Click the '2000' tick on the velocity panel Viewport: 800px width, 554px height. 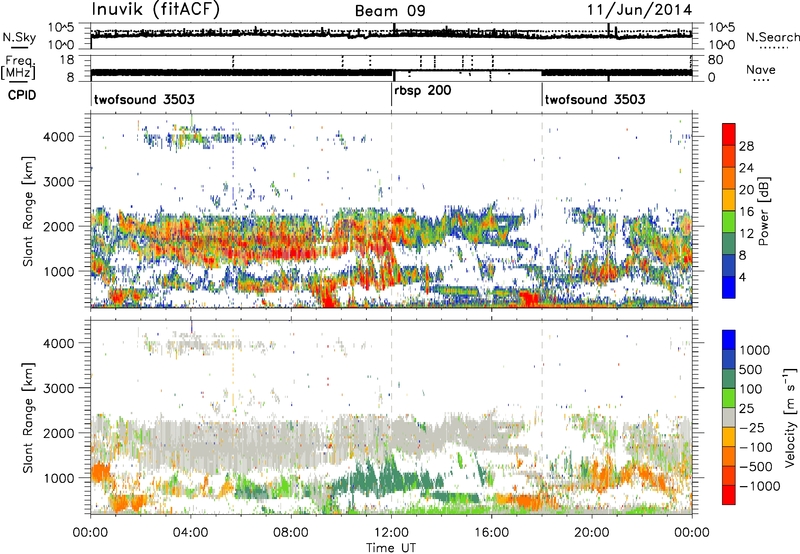(58, 433)
